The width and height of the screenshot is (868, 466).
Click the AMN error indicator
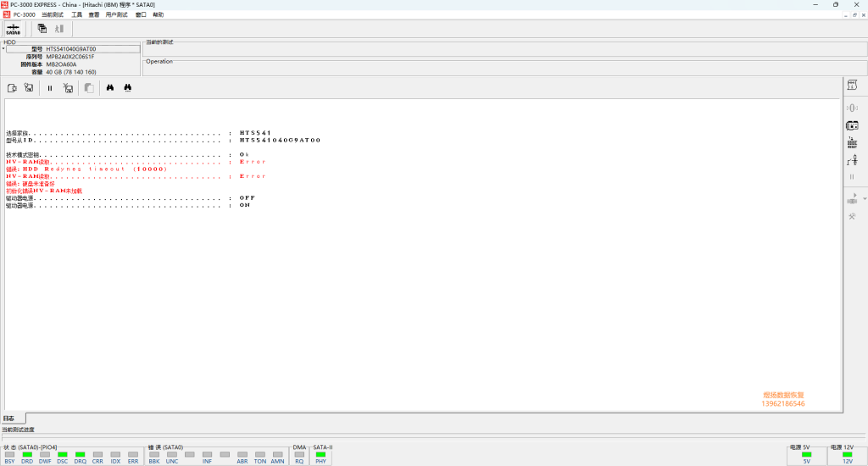[278, 458]
